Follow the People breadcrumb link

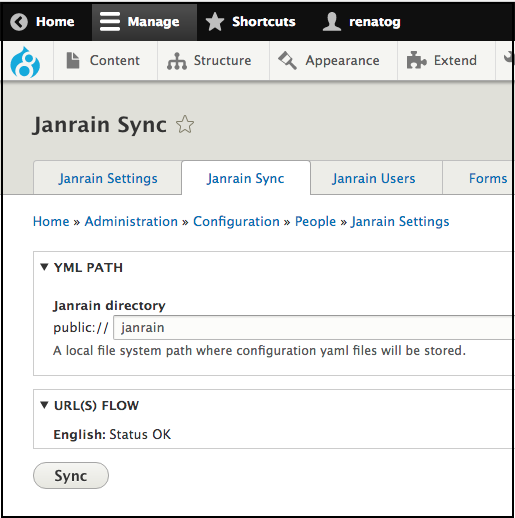[x=315, y=222]
